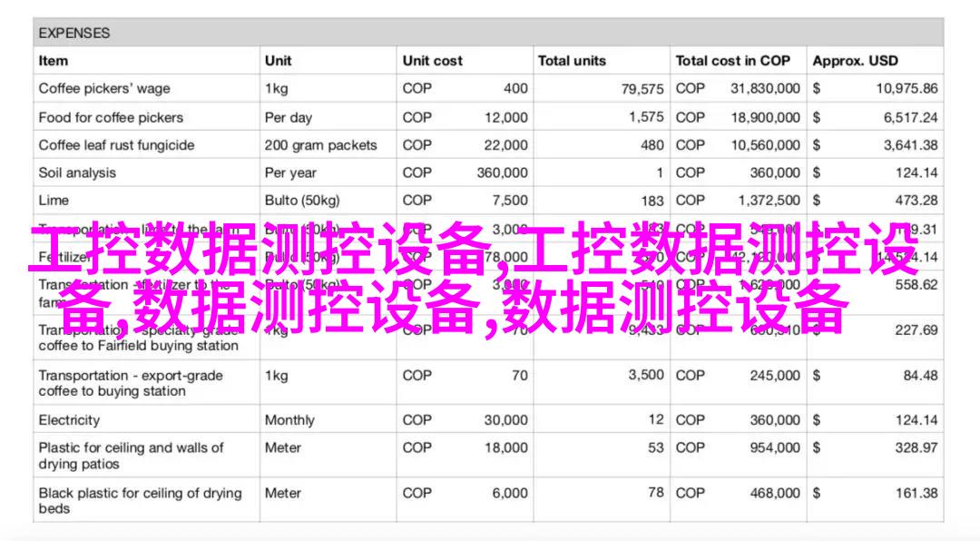Click the USD amount 161.38
Viewport: 980px width, 541px height.
(x=916, y=493)
